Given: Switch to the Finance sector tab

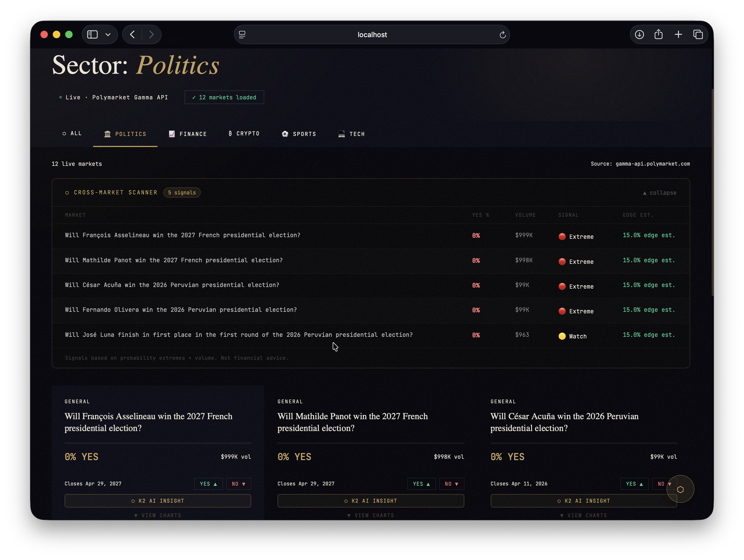Looking at the screenshot, I should click(188, 134).
